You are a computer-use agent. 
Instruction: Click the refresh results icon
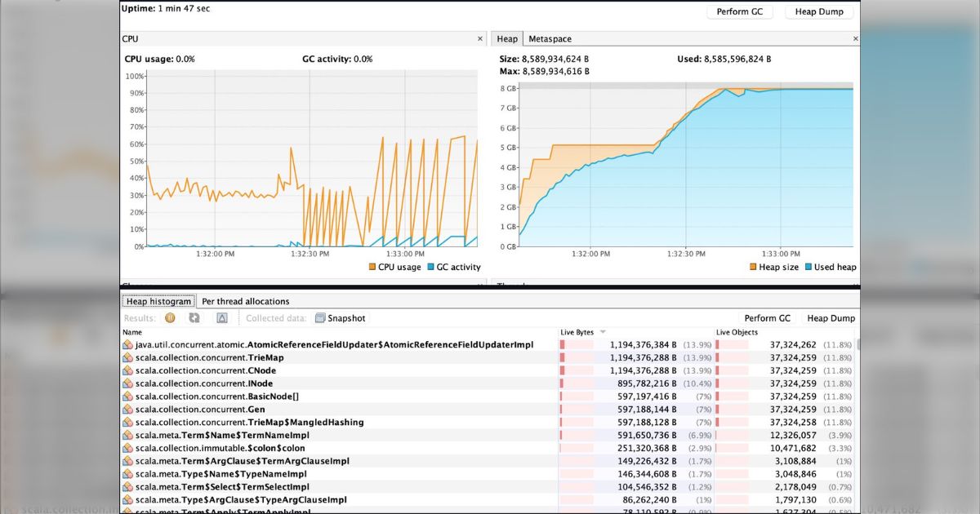[194, 318]
